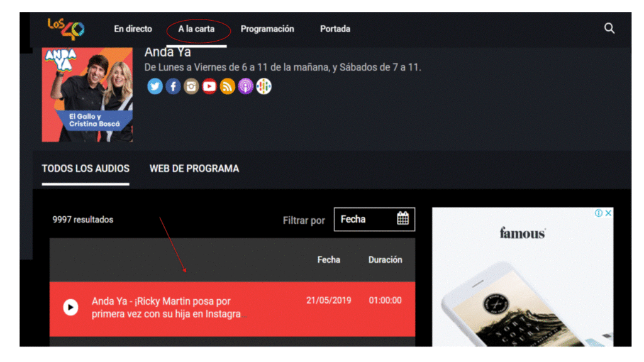Go to Portada
Screen dimensions: 644x362
[335, 29]
